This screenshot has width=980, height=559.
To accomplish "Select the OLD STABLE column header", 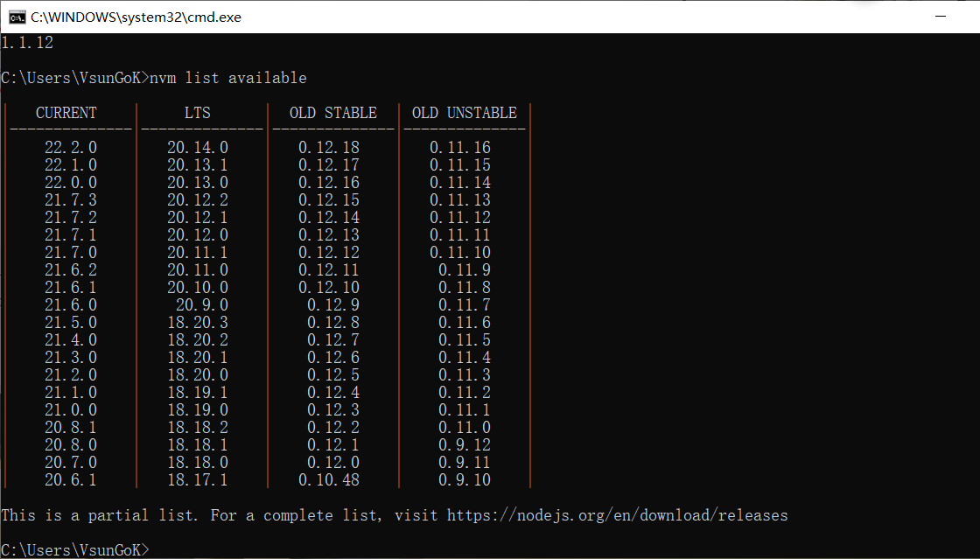I will tap(332, 112).
